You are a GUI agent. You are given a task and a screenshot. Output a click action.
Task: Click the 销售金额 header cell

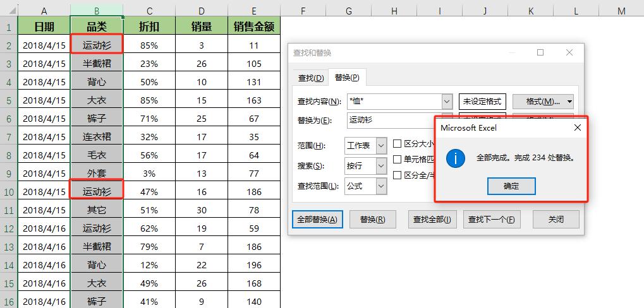point(254,27)
